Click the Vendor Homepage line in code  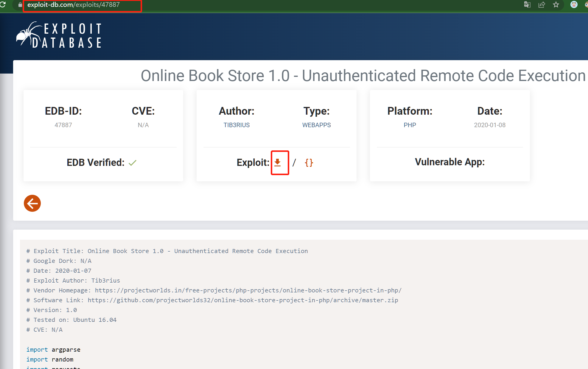tap(214, 290)
